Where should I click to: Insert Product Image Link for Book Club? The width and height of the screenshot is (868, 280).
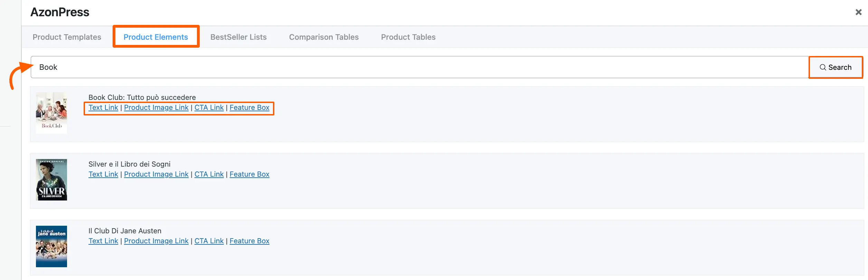click(156, 108)
